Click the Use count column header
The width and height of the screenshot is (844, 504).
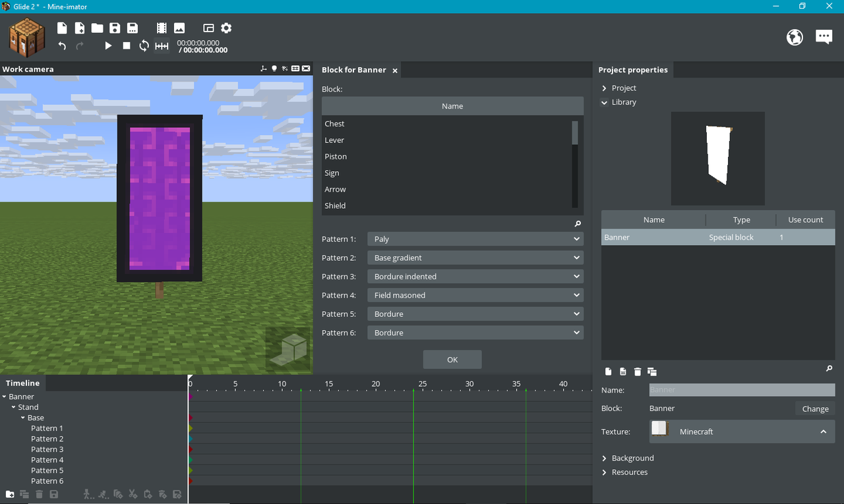pos(806,220)
